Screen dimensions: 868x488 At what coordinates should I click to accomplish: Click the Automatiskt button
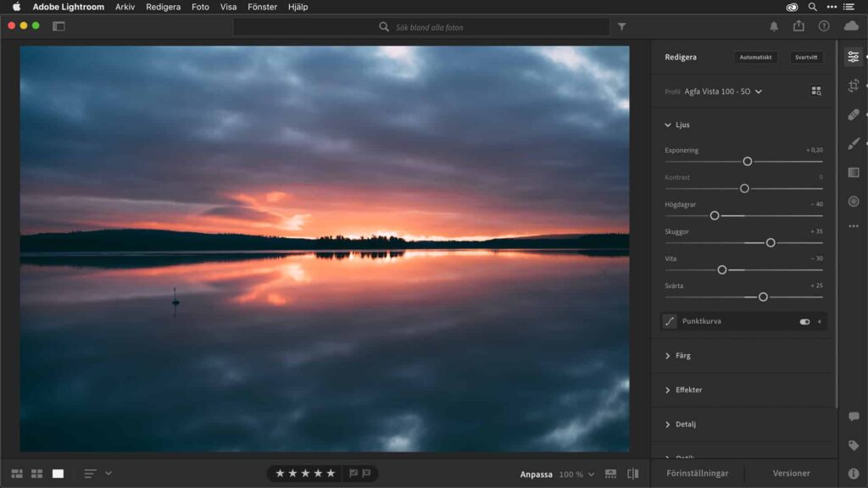[x=755, y=57]
